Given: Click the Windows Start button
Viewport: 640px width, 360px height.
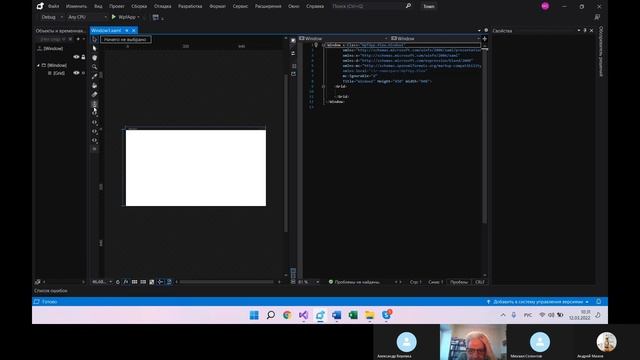Looking at the screenshot, I should coord(254,315).
